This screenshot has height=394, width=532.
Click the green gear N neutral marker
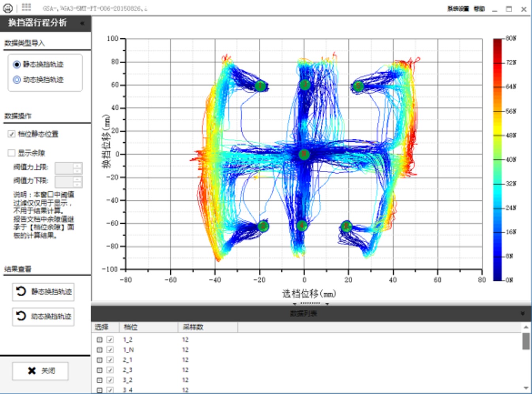[x=304, y=155]
